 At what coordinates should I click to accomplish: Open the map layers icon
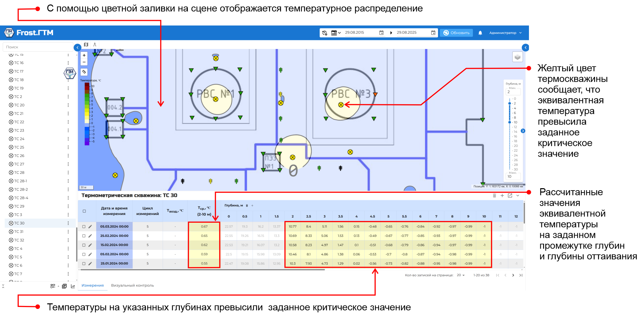tap(518, 57)
